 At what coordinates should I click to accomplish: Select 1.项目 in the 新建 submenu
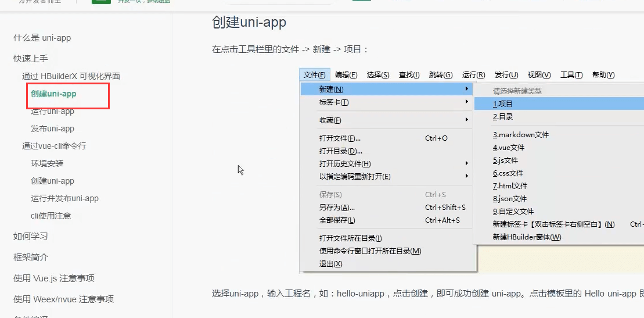[559, 104]
